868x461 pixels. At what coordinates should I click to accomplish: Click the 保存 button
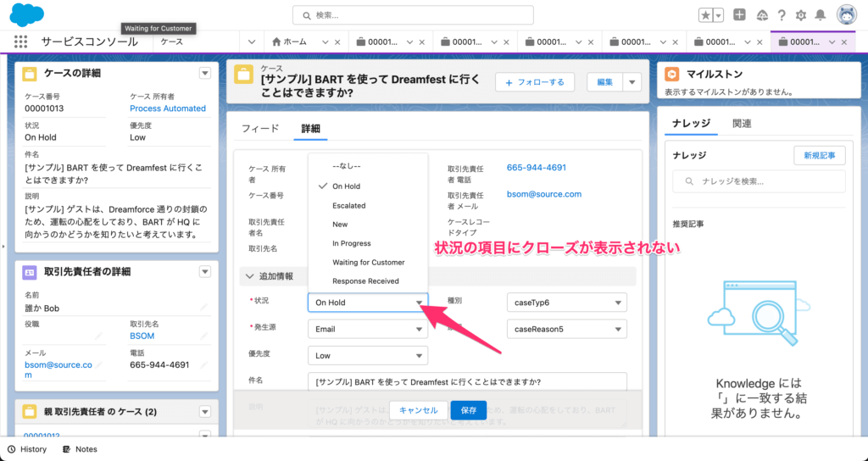click(x=468, y=410)
